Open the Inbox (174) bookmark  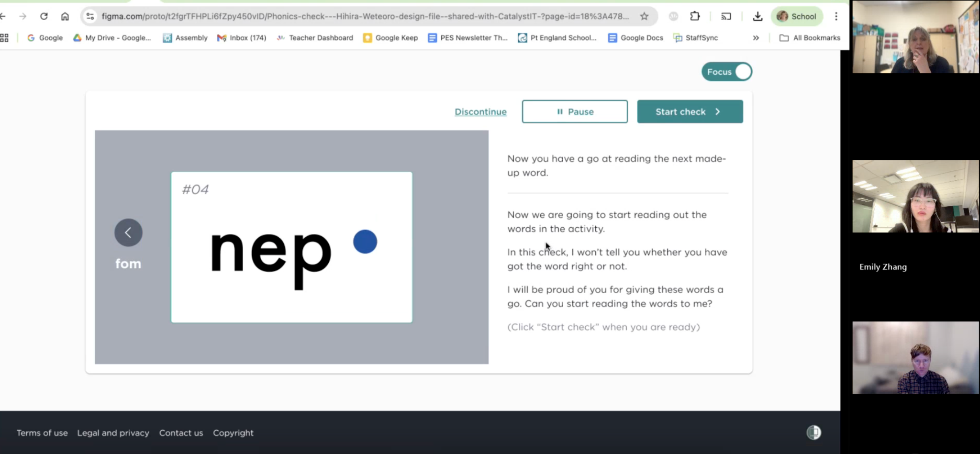[x=242, y=38]
